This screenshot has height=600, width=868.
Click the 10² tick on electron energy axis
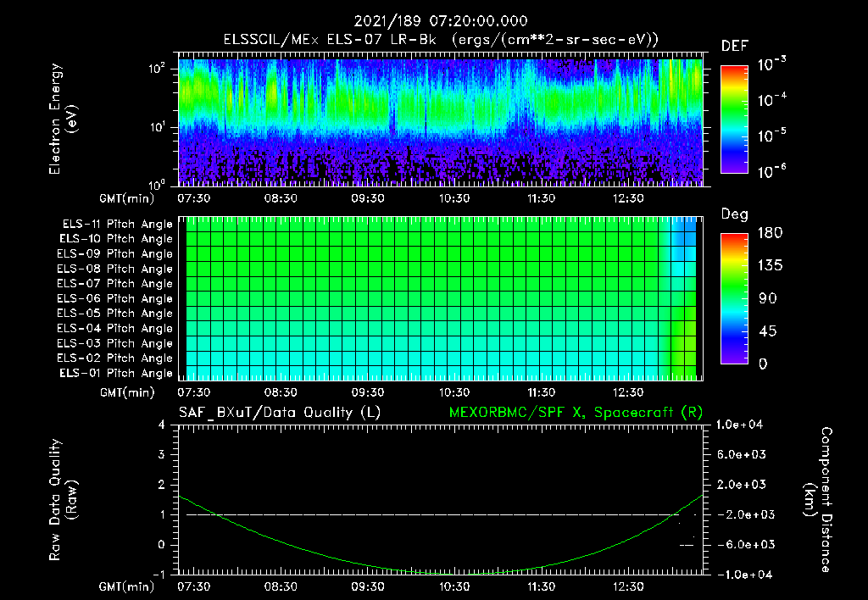(157, 69)
